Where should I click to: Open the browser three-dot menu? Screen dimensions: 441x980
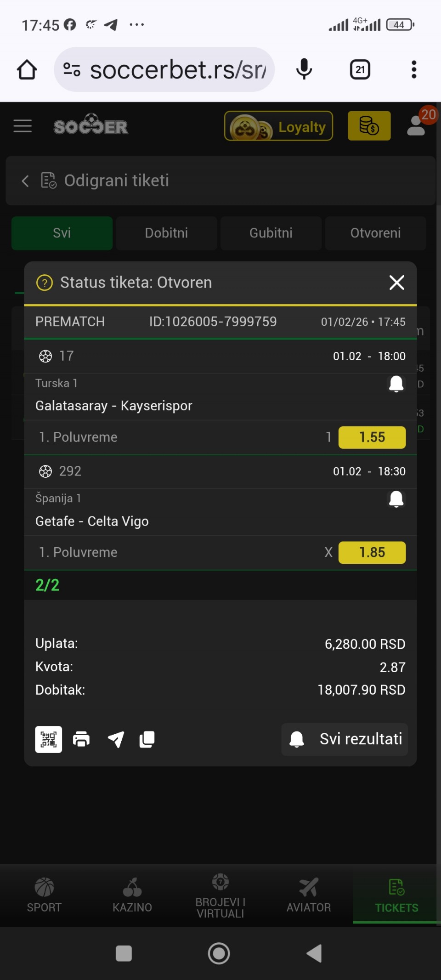pos(414,70)
